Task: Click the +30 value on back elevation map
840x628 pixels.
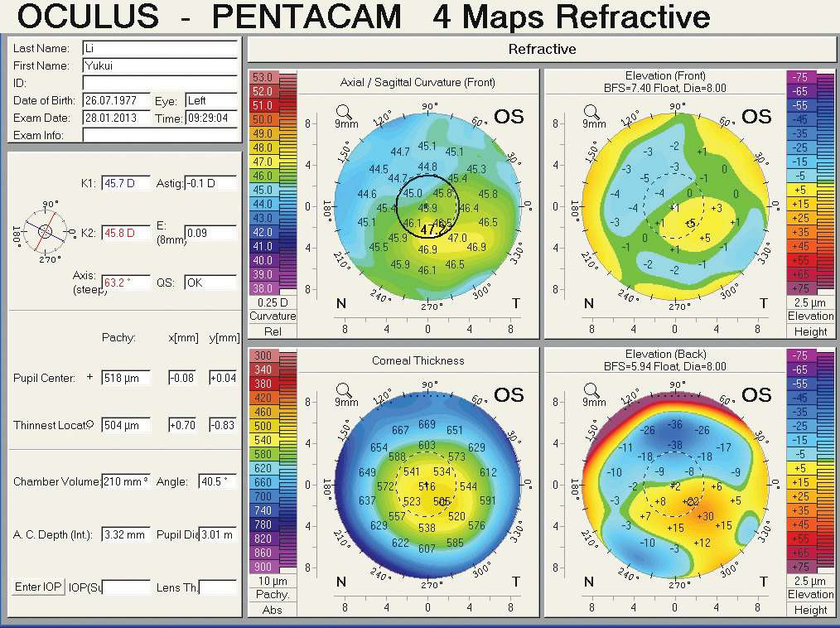Action: [706, 516]
